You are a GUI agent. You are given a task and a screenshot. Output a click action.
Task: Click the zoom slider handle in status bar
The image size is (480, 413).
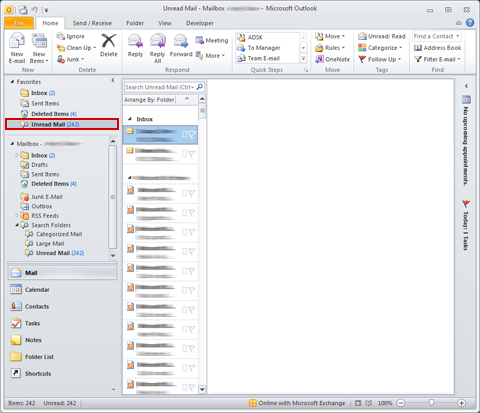click(x=431, y=403)
